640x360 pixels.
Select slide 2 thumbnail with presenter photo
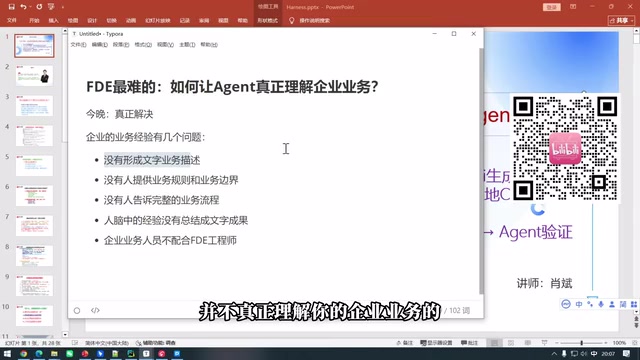pos(34,76)
